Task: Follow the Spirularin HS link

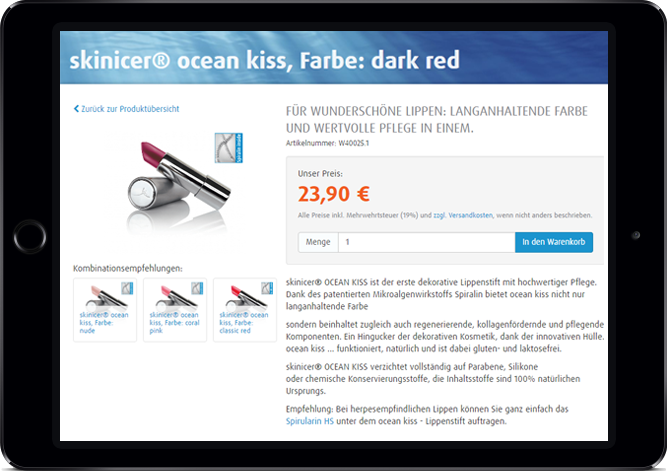Action: (x=310, y=421)
